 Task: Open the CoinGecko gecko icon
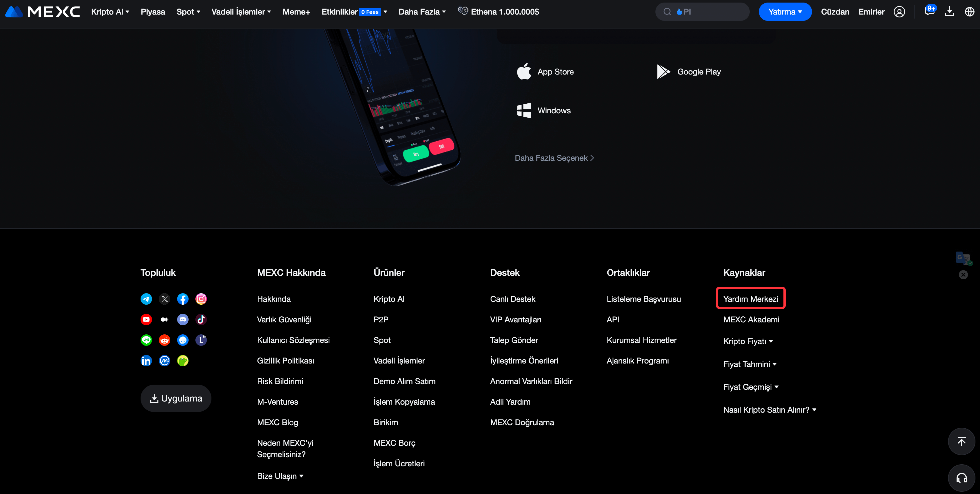click(183, 361)
